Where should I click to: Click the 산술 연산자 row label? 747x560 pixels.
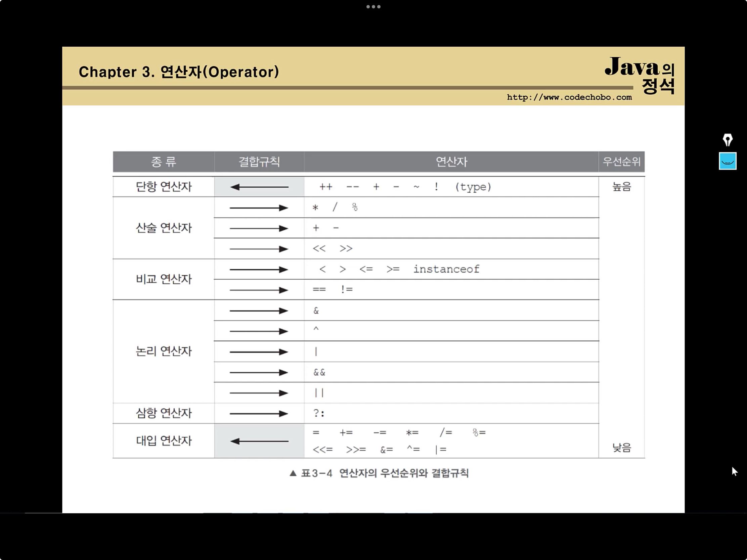(164, 228)
